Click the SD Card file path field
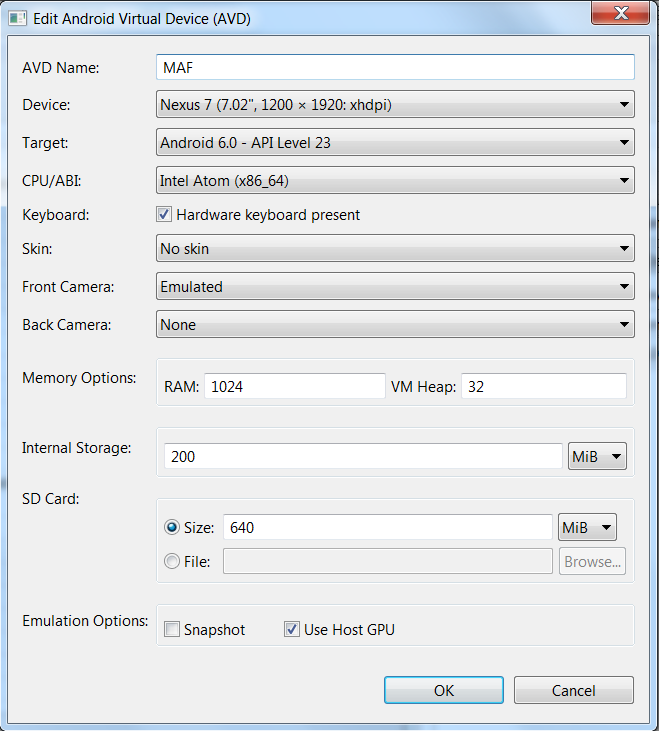 pyautogui.click(x=388, y=561)
